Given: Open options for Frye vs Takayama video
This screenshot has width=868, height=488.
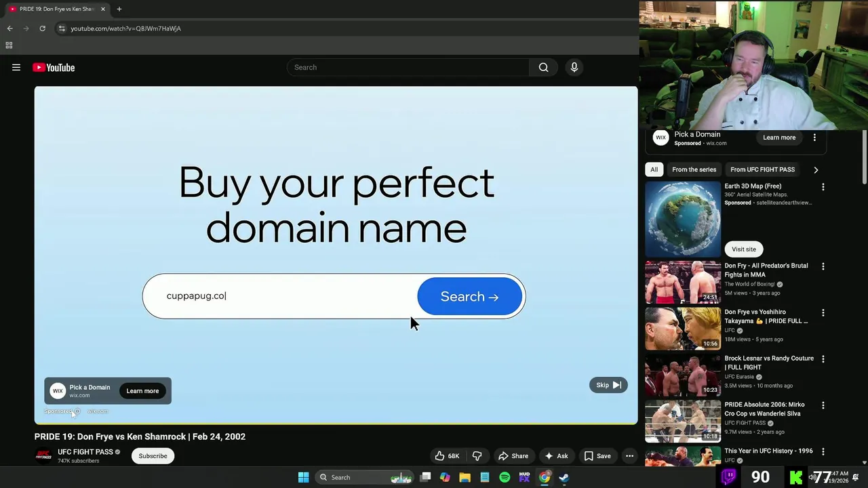Looking at the screenshot, I should point(823,313).
